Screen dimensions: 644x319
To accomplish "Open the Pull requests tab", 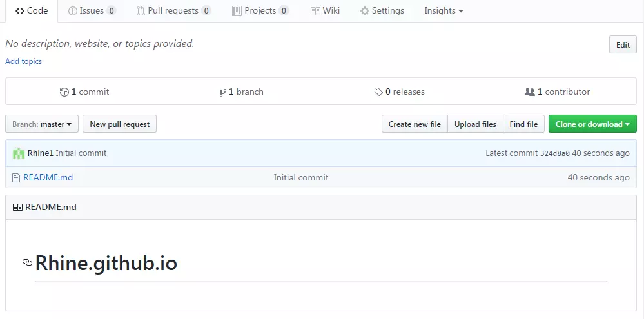I will point(174,11).
